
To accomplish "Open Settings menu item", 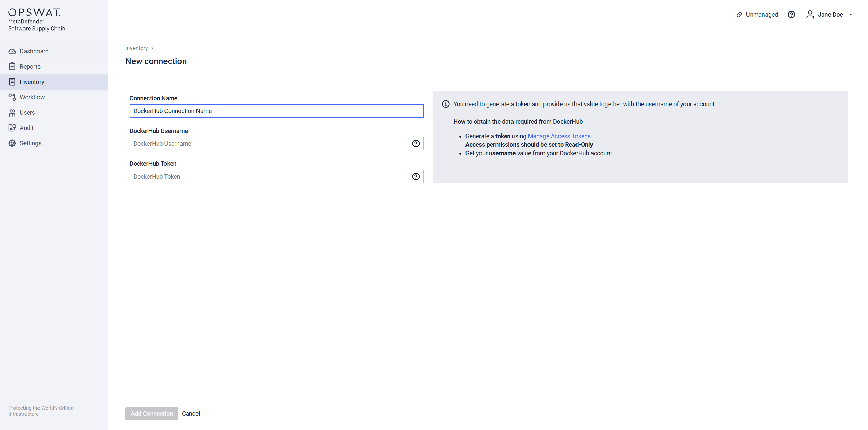I will pyautogui.click(x=54, y=143).
